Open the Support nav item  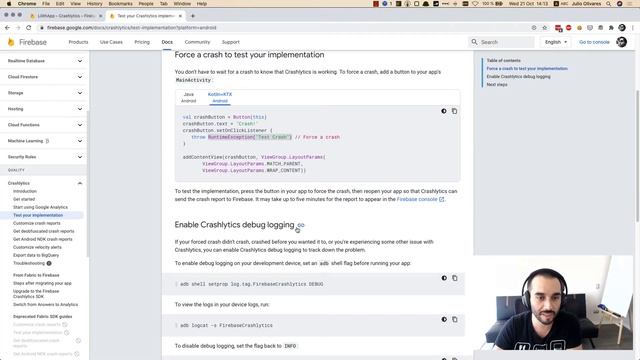[231, 42]
